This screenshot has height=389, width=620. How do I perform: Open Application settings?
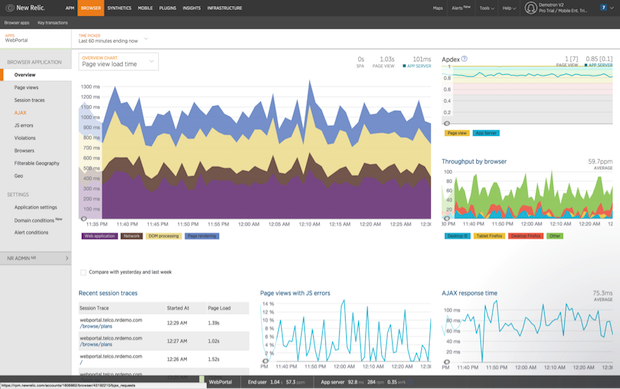coord(36,207)
